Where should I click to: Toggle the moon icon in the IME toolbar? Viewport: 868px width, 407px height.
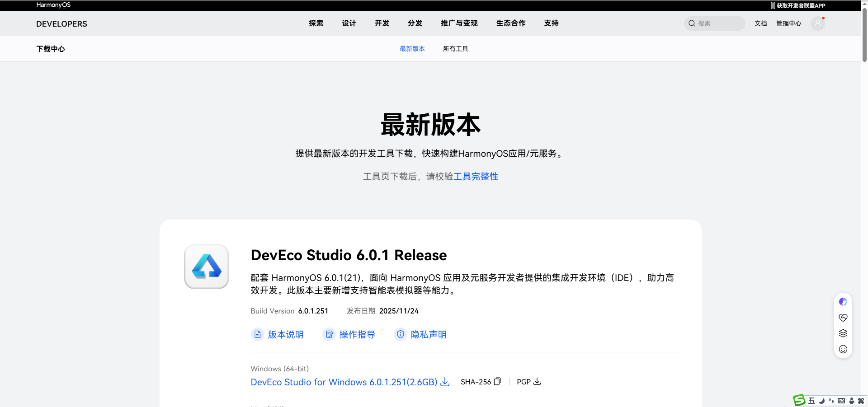click(821, 401)
